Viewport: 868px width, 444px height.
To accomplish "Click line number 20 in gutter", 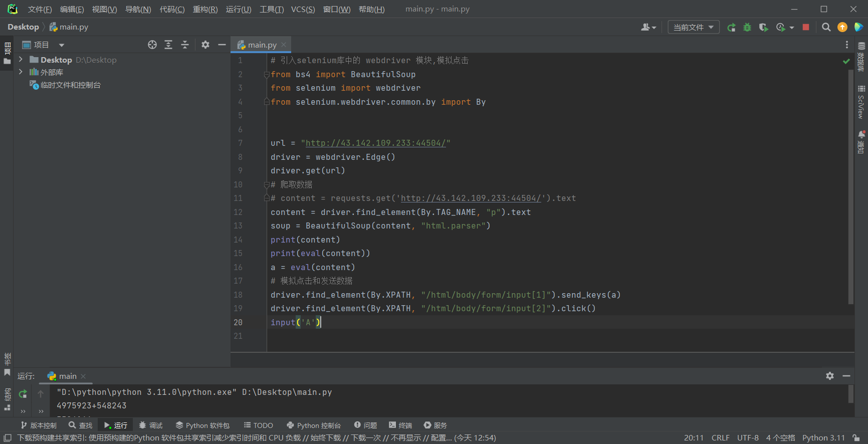I will point(238,322).
